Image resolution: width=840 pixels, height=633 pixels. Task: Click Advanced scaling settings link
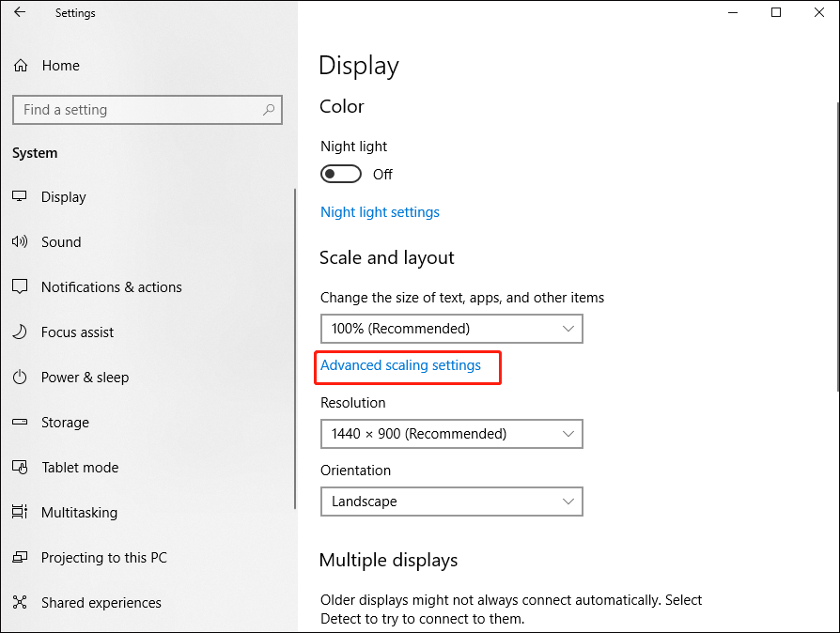click(x=400, y=365)
